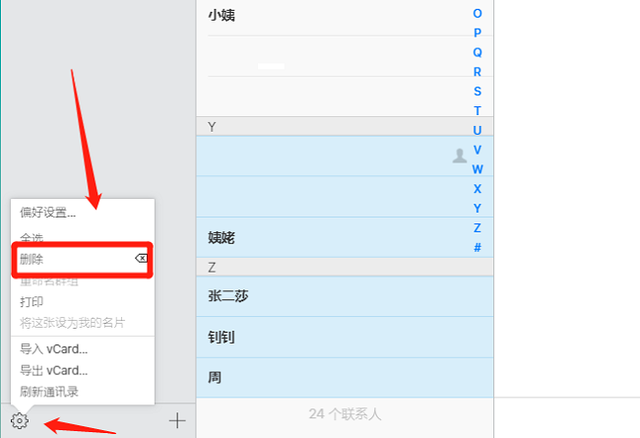Click the gray Z section header
This screenshot has height=438, width=640.
click(344, 267)
